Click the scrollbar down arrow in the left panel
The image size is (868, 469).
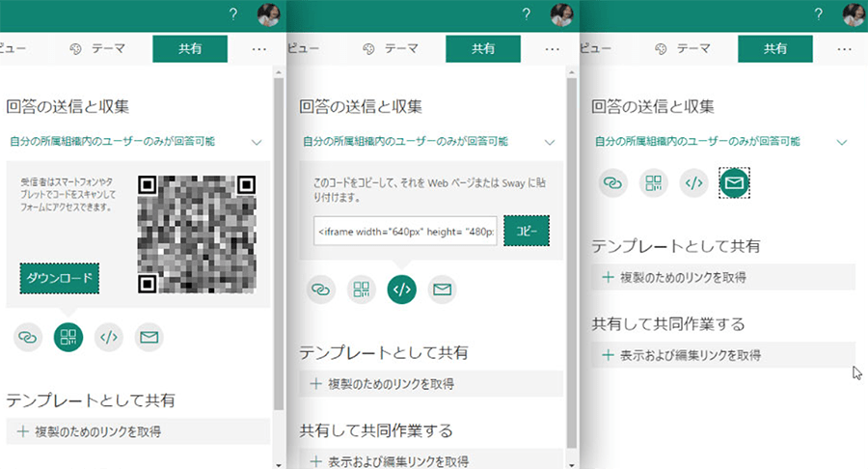(x=279, y=464)
